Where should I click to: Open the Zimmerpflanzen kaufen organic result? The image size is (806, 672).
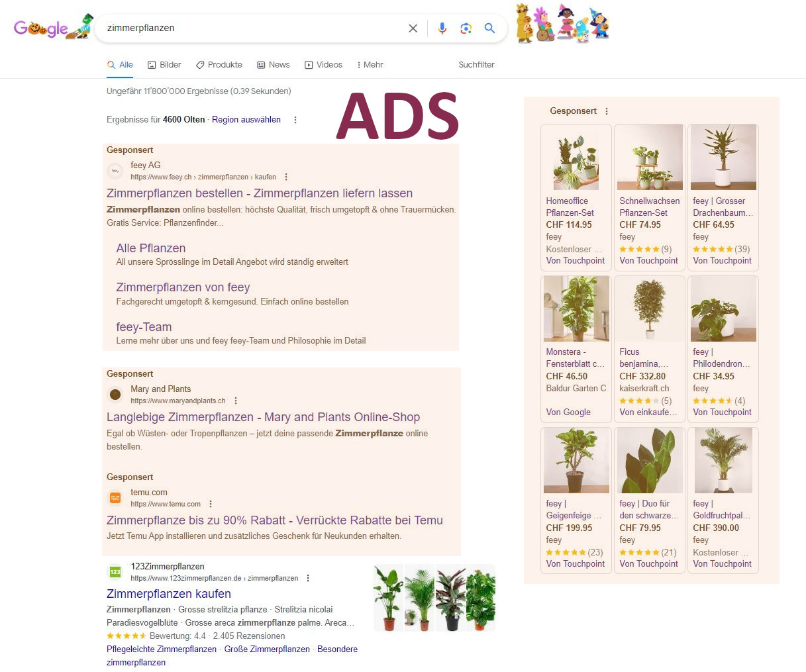coord(169,594)
